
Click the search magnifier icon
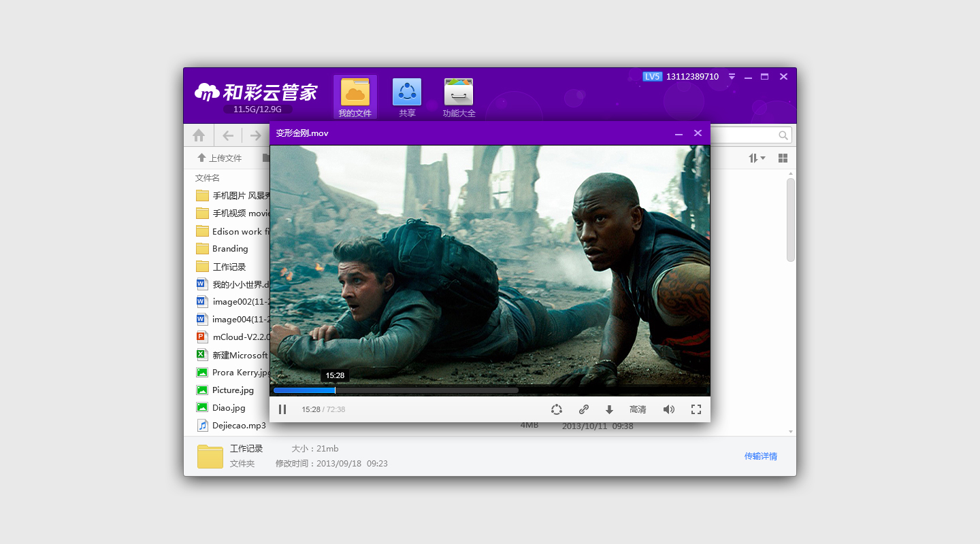click(x=783, y=135)
